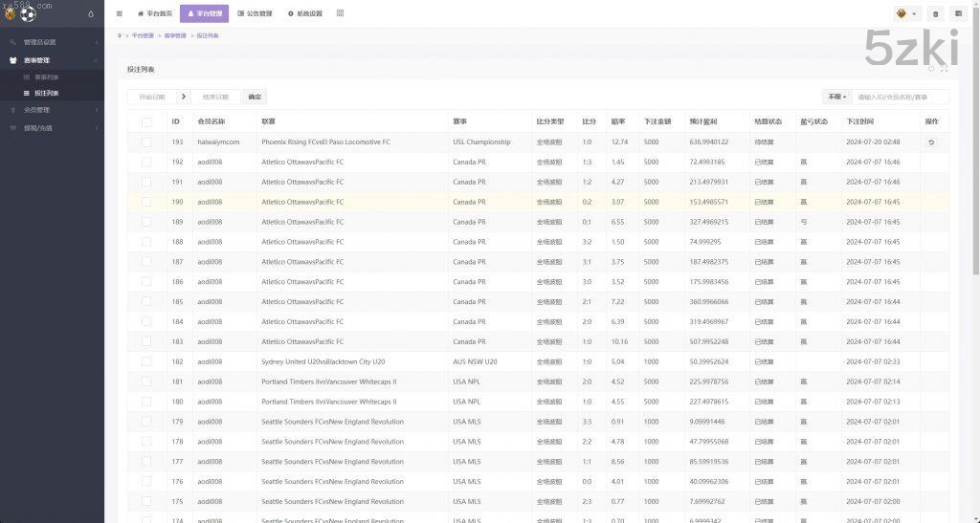980x523 pixels.
Task: Tick the checkbox for bet ID 190
Action: [146, 202]
